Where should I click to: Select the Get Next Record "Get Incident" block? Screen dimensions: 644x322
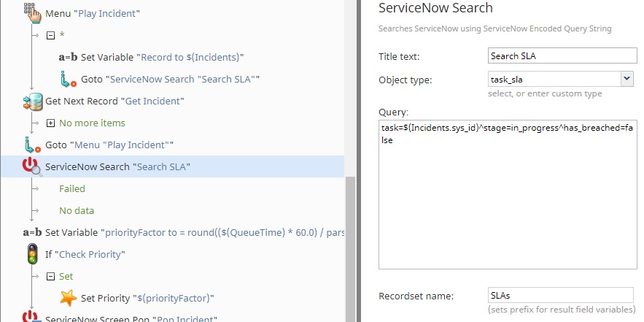click(x=115, y=101)
